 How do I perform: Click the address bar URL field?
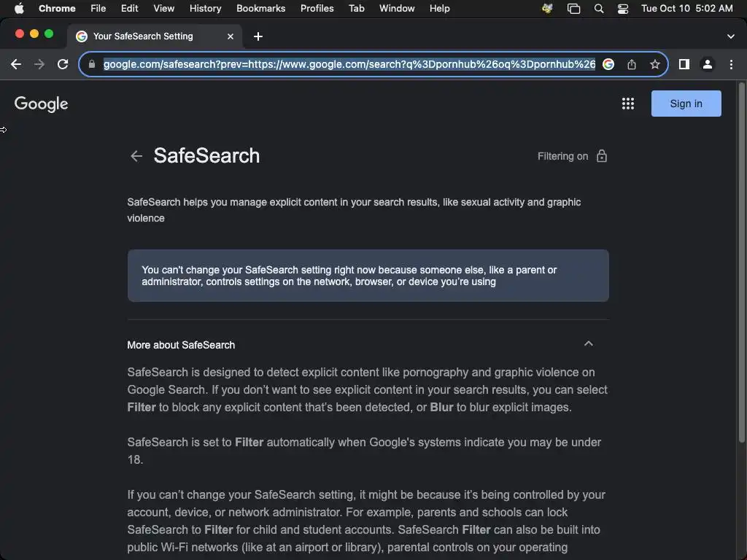point(349,64)
